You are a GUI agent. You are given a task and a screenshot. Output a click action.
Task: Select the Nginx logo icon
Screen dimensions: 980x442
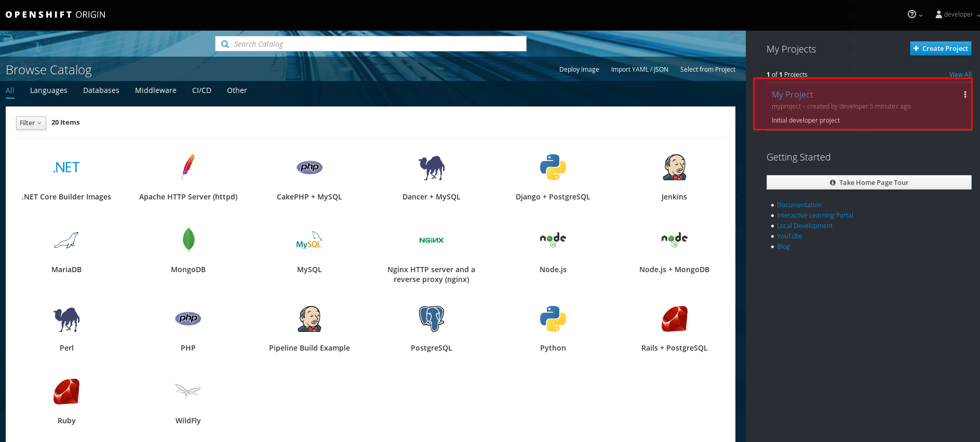point(432,240)
